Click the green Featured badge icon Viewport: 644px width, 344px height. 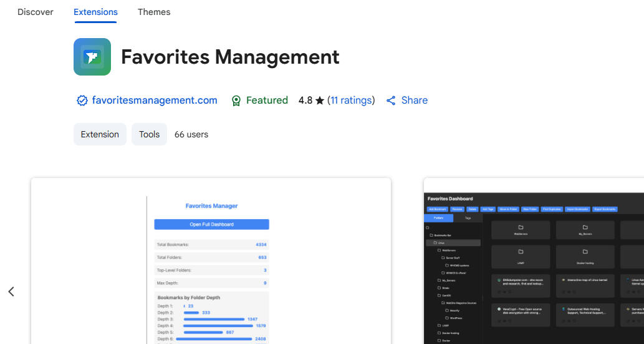(x=236, y=101)
